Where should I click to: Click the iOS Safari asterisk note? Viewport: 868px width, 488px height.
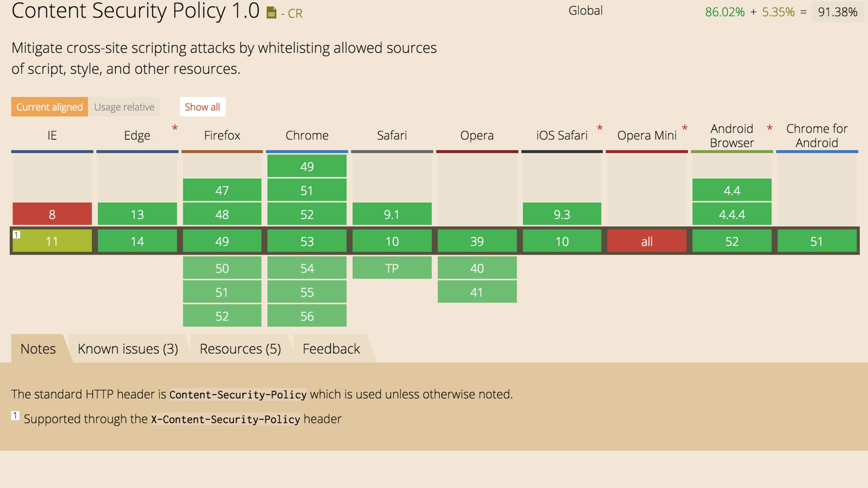(x=599, y=128)
